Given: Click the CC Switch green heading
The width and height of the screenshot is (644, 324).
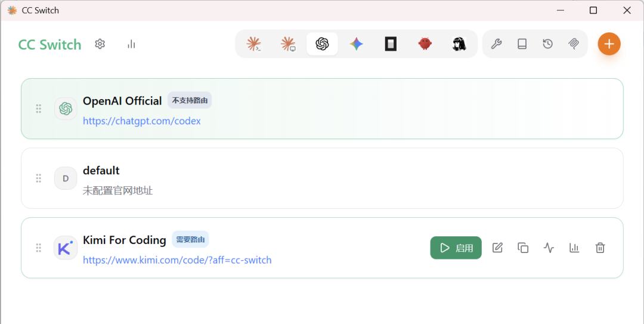Looking at the screenshot, I should point(49,44).
